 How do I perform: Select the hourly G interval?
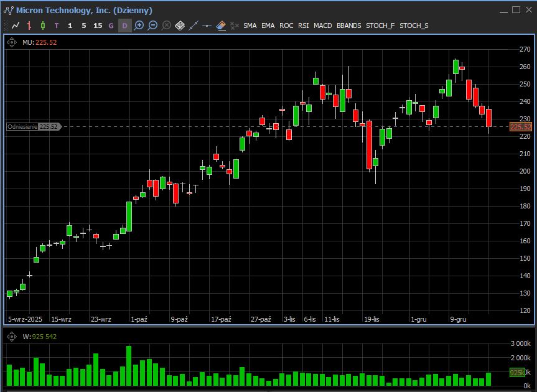(111, 26)
